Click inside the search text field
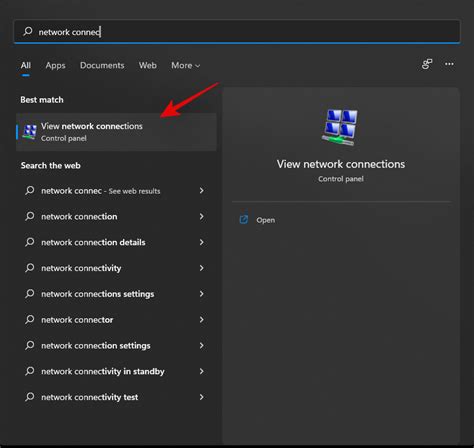Screen dimensions: 474x448 coord(237,32)
